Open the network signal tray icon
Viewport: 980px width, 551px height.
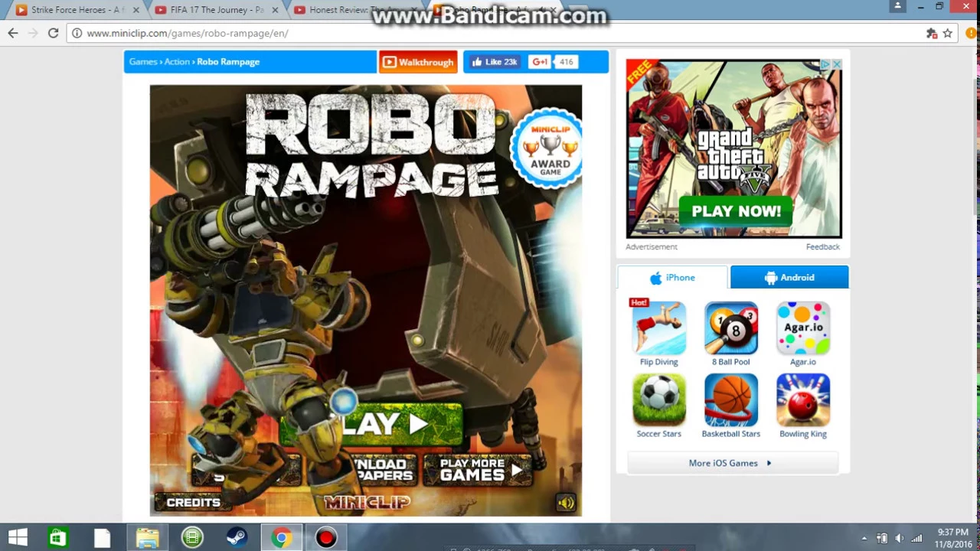(x=916, y=538)
